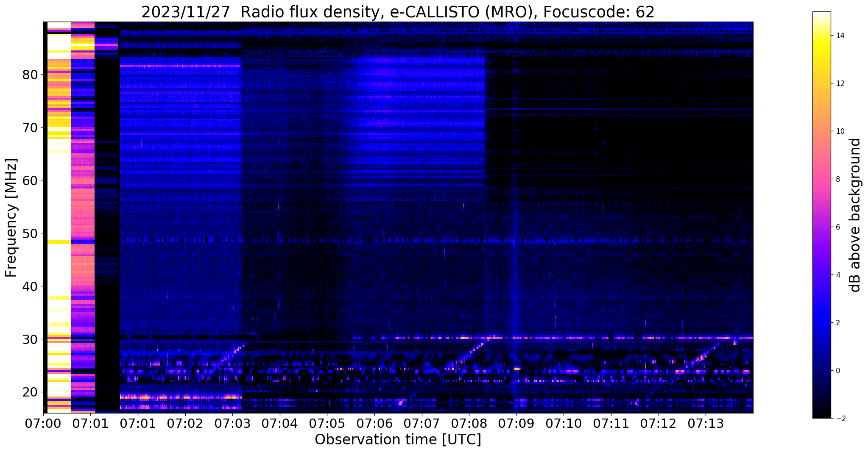Image resolution: width=868 pixels, height=452 pixels.
Task: Click the 50 tick label on frequency axis
Action: pyautogui.click(x=30, y=234)
